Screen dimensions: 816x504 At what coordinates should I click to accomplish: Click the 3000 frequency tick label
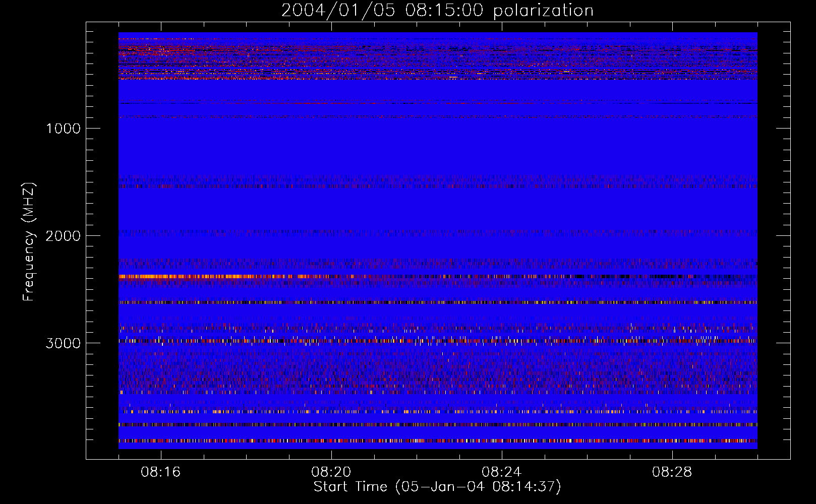point(63,343)
